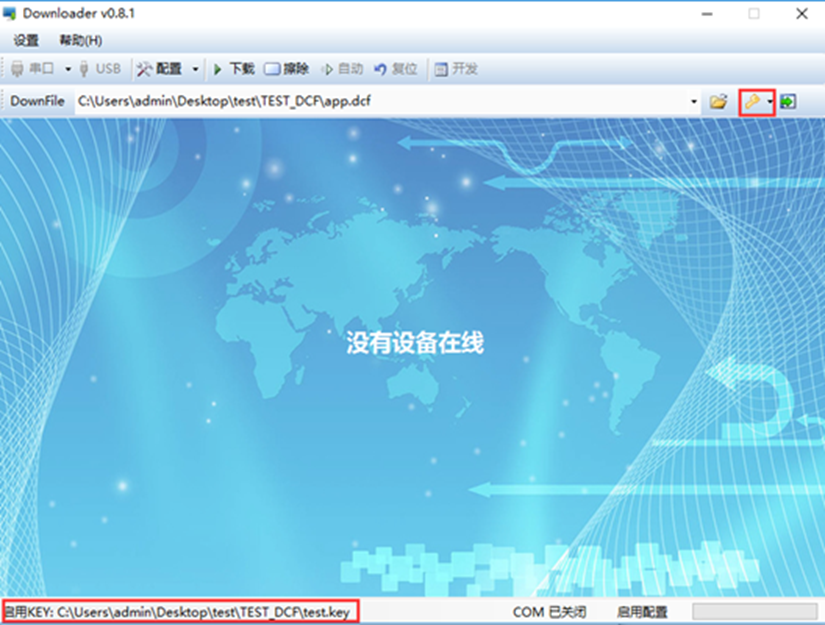Close the Downloader window
The image size is (825, 625).
click(802, 14)
